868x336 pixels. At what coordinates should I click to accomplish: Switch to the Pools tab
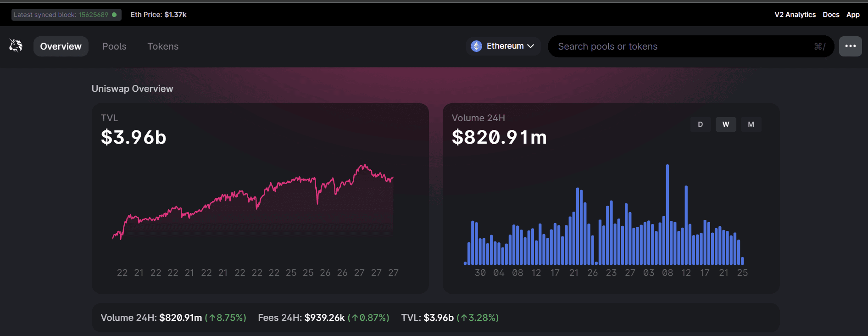tap(114, 46)
